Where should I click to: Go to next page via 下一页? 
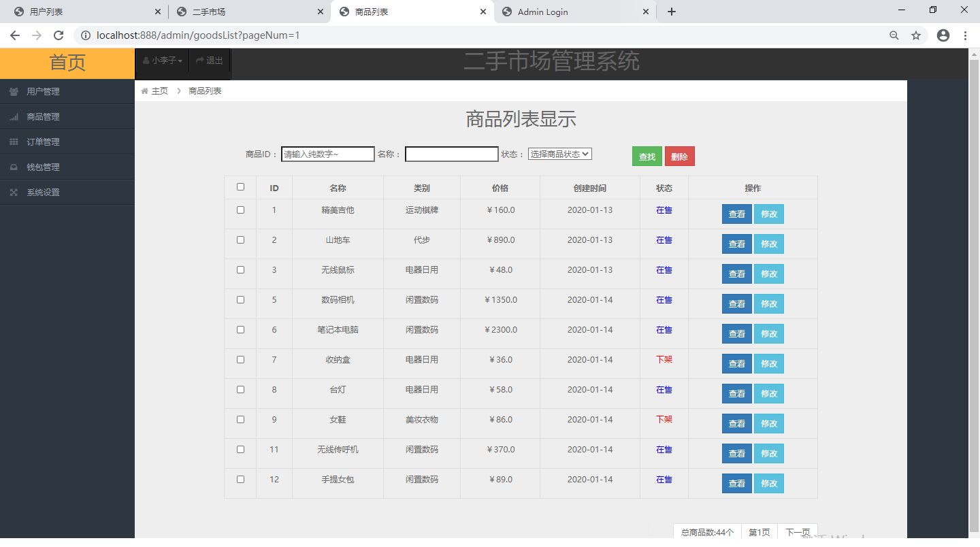(798, 531)
